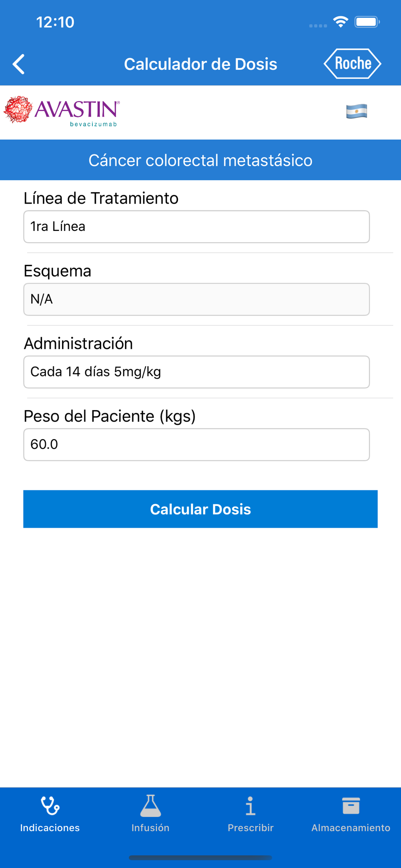Tap the Avastin bevacizumab logo
Image resolution: width=401 pixels, height=868 pixels.
pyautogui.click(x=62, y=111)
